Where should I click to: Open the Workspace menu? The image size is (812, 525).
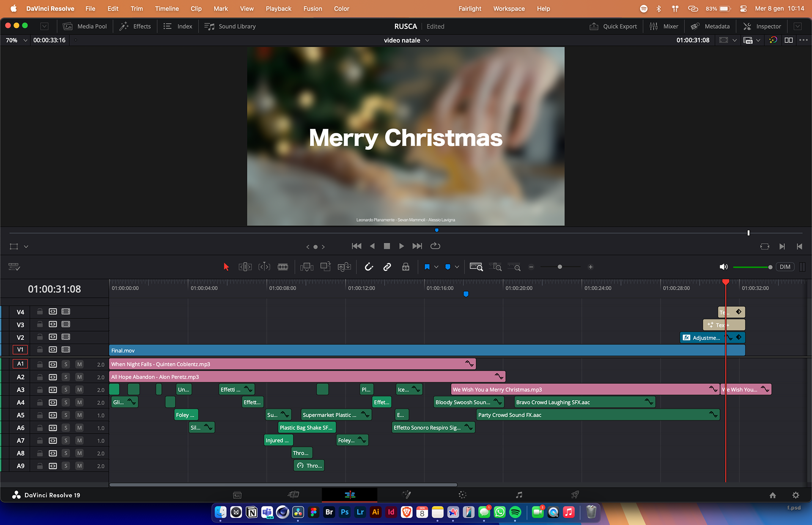[x=509, y=8]
